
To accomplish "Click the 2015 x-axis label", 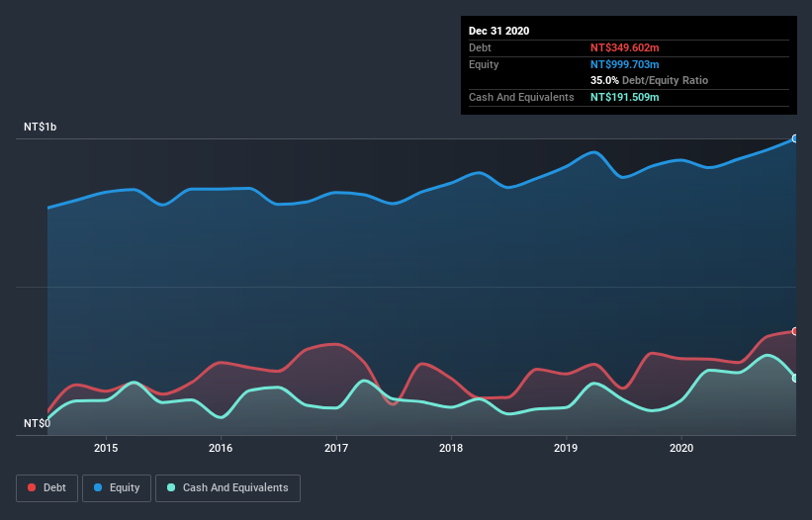I will [106, 448].
